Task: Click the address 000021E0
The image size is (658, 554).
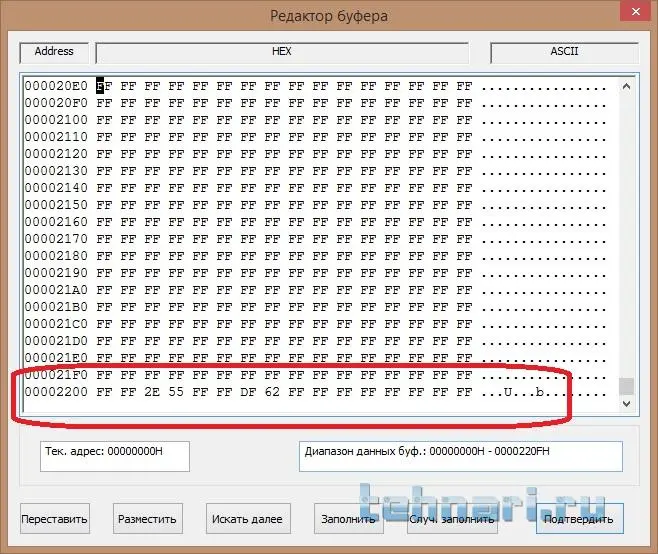Action: [x=56, y=358]
